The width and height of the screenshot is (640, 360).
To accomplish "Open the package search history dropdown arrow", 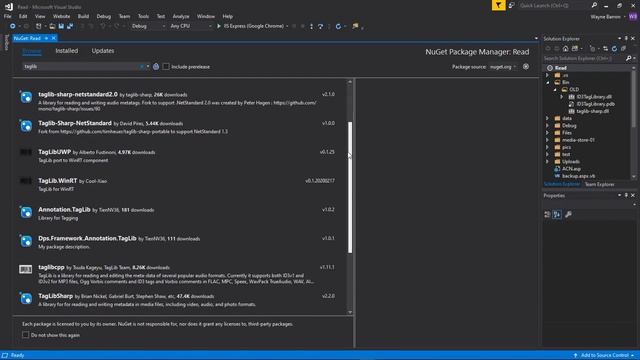I will pyautogui.click(x=148, y=67).
